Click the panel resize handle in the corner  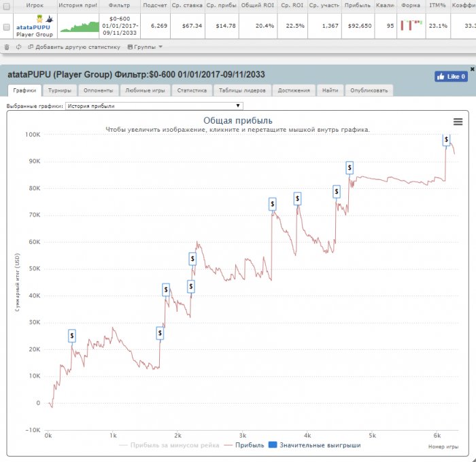[473, 459]
